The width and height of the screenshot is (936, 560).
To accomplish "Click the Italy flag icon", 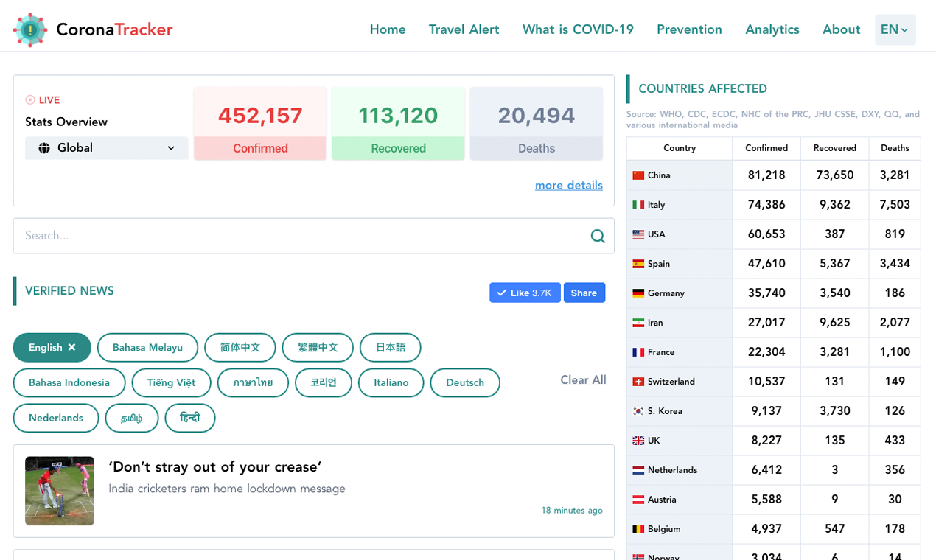I will click(638, 205).
